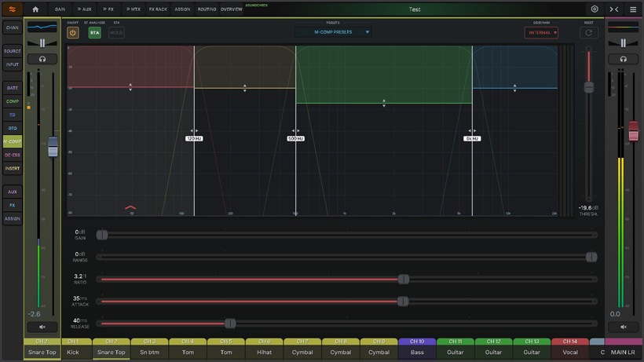
Task: Click the M-Comp reset icon
Action: click(588, 32)
